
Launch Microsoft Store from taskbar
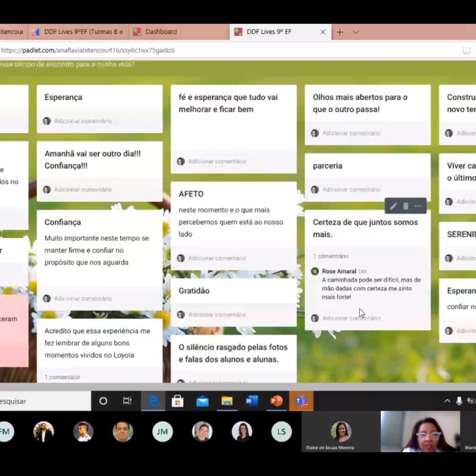pos(177,401)
